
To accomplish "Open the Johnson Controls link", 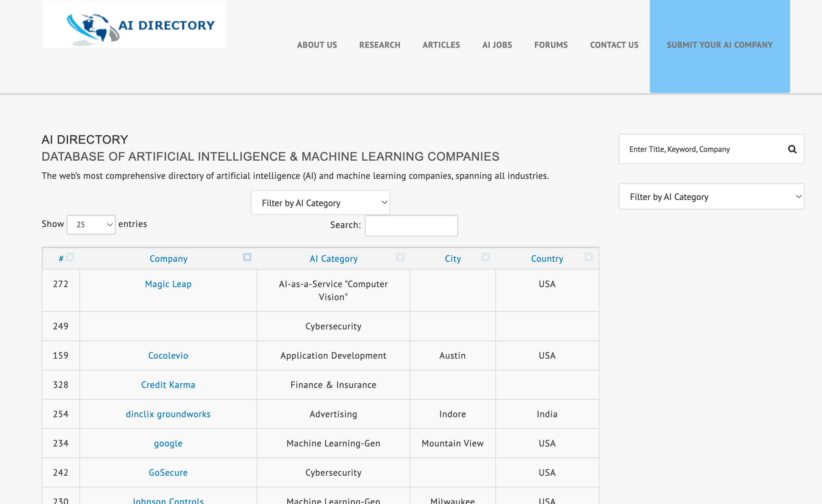I will pyautogui.click(x=168, y=500).
